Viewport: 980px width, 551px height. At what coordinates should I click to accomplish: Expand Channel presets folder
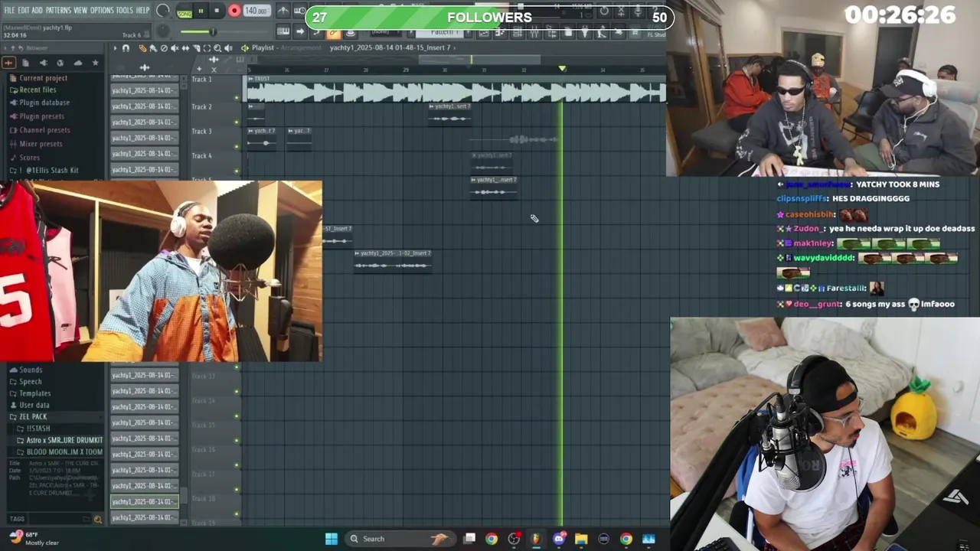pyautogui.click(x=44, y=130)
